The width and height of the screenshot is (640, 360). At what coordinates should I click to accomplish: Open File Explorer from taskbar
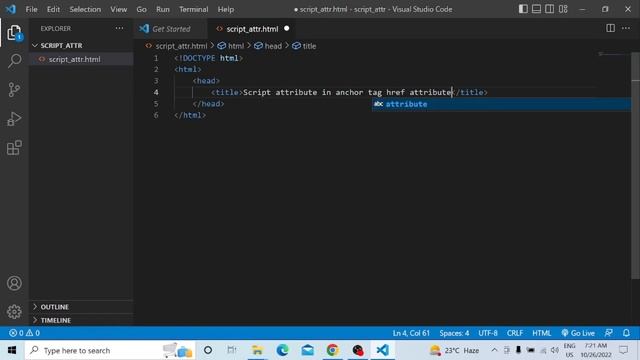[257, 350]
